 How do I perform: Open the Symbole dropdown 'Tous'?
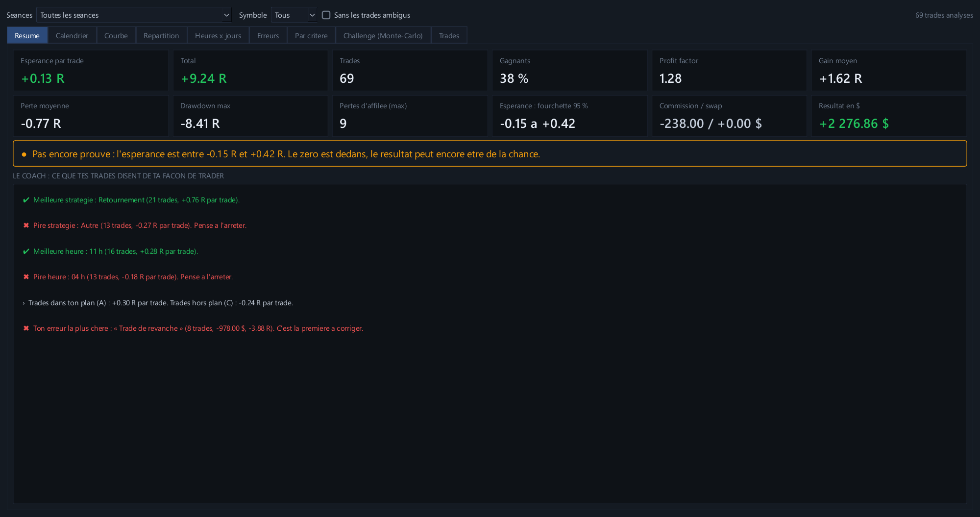coord(294,15)
